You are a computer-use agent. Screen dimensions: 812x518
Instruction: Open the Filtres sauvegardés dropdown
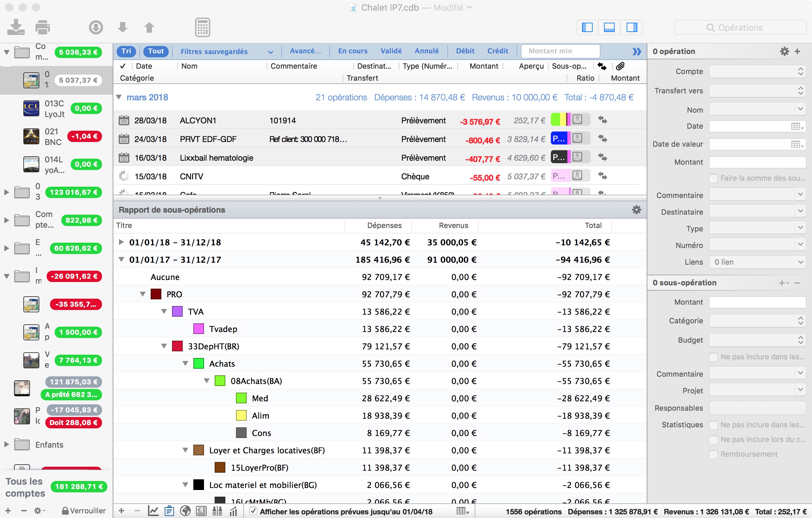pos(227,52)
